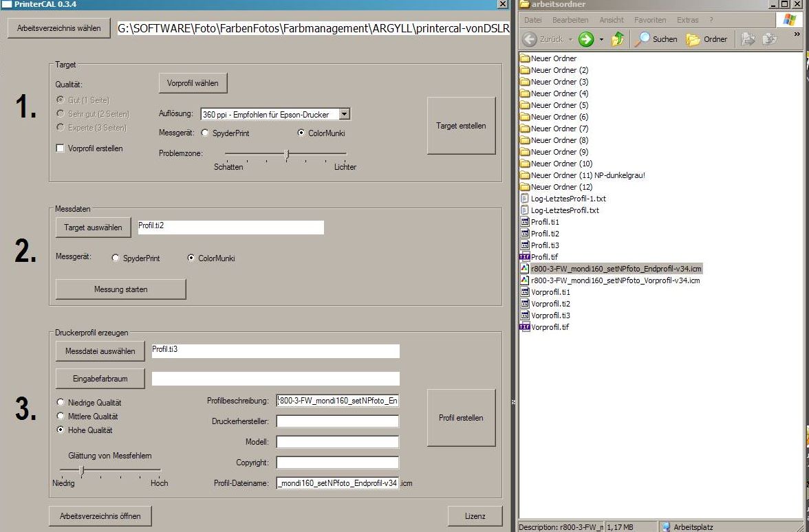Select SpyderPrint in the Target section
Image resolution: width=809 pixels, height=532 pixels.
(205, 133)
